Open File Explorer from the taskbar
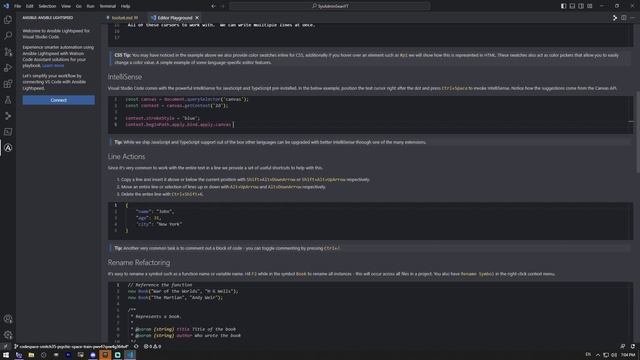This screenshot has height=360, width=640. click(31, 355)
